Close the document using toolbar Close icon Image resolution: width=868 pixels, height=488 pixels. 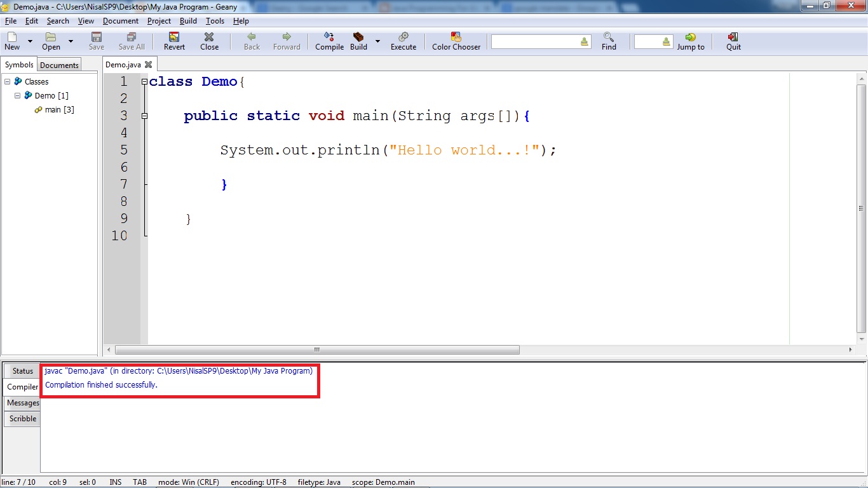pos(209,41)
